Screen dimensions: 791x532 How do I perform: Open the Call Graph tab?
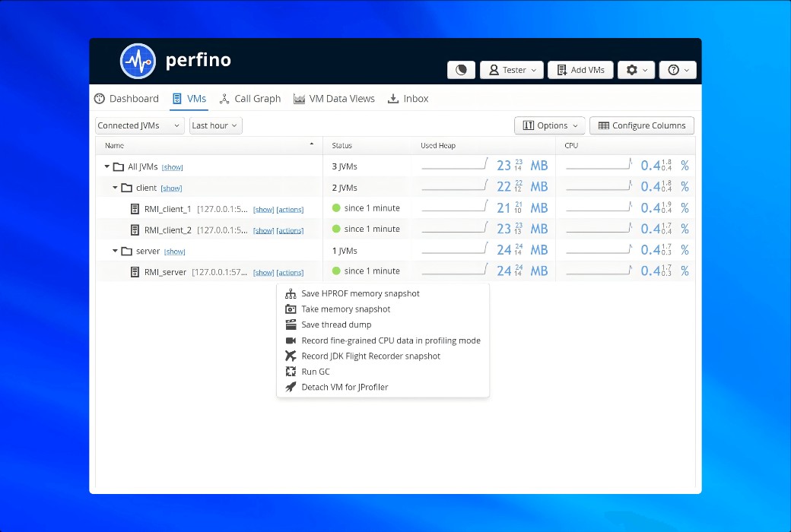tap(250, 98)
